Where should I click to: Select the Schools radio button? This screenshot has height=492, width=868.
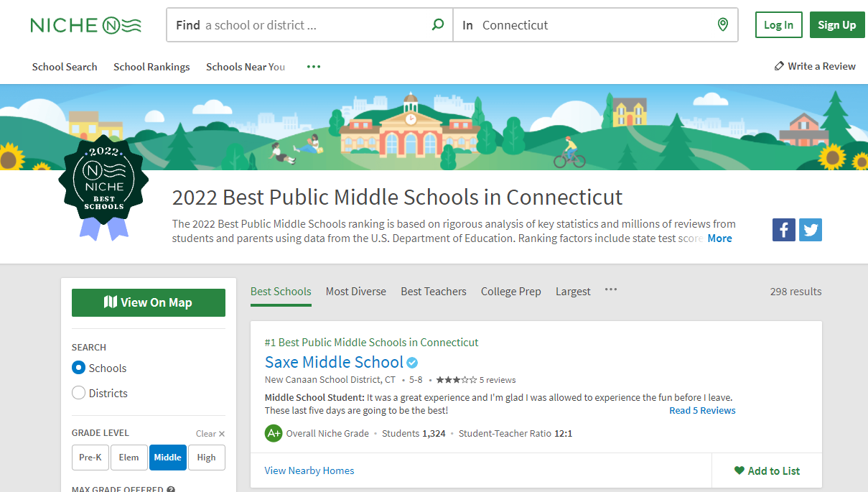78,368
